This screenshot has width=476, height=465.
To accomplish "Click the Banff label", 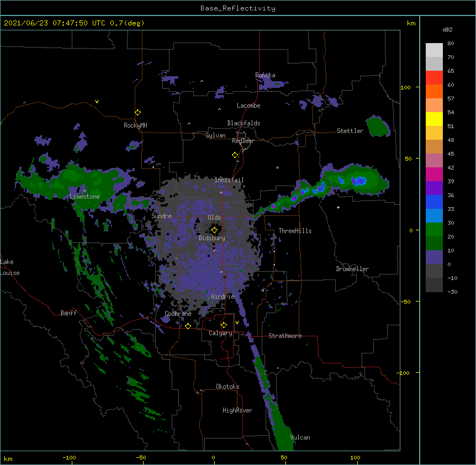I will click(68, 313).
